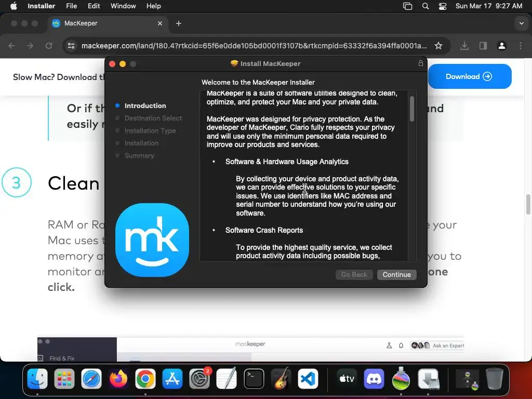Click the mackeeper.com URL address field
This screenshot has height=399, width=532.
254,46
